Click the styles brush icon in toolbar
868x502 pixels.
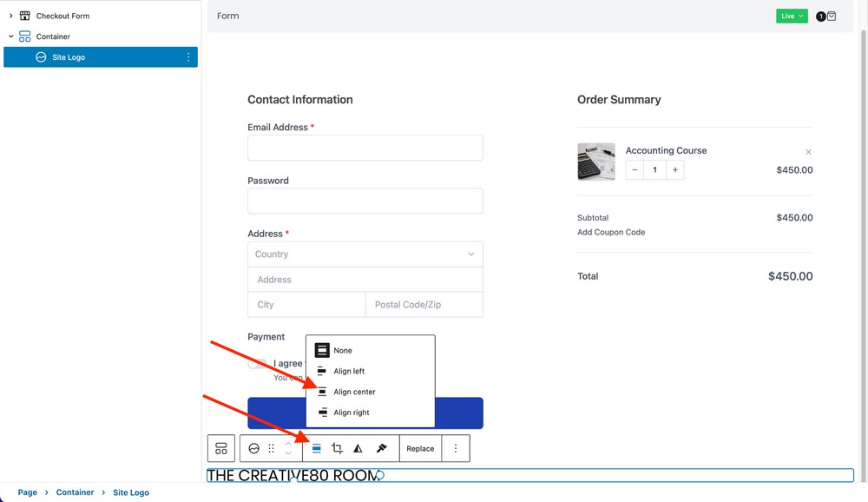pos(381,449)
